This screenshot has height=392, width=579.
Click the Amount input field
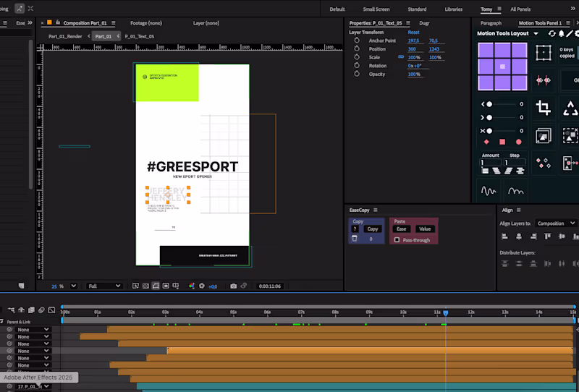click(x=491, y=163)
